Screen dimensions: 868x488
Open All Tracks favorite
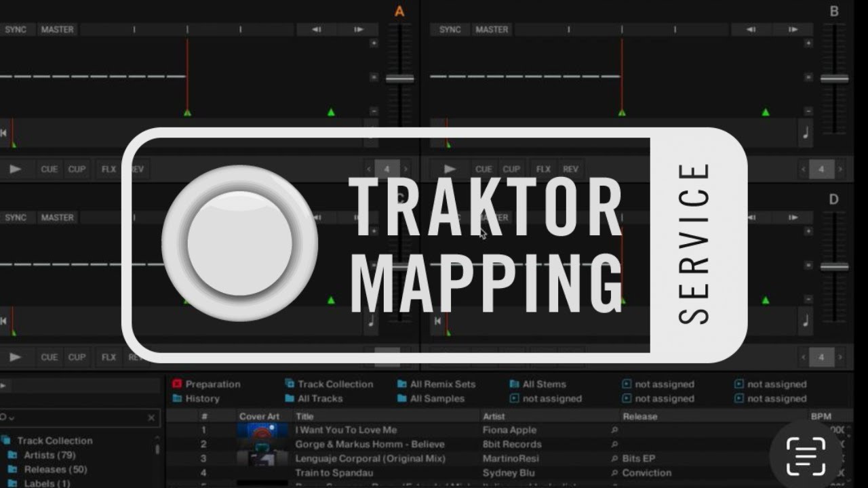tap(313, 399)
